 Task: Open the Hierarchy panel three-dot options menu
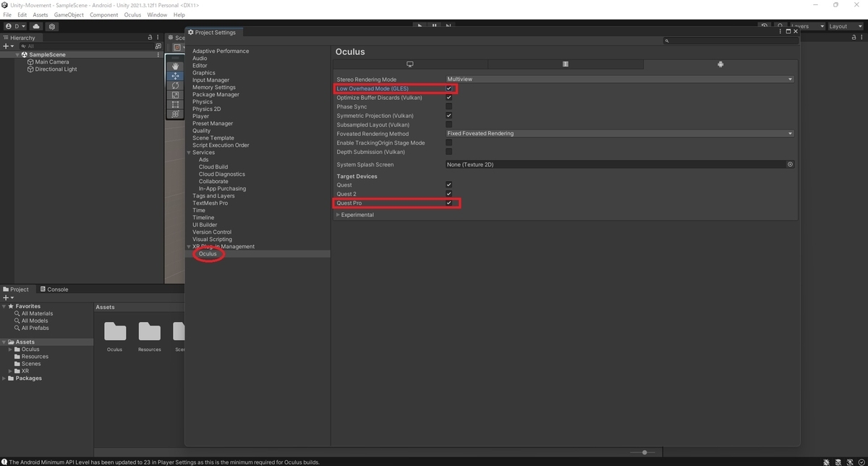click(x=158, y=38)
